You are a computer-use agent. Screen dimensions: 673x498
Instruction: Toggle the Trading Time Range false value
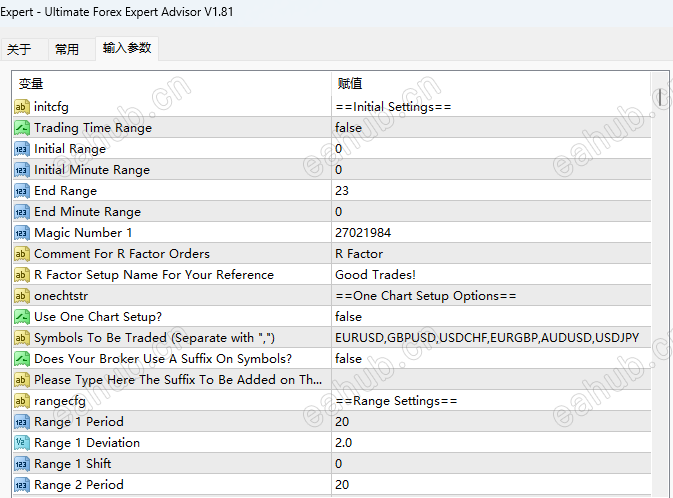click(491, 128)
